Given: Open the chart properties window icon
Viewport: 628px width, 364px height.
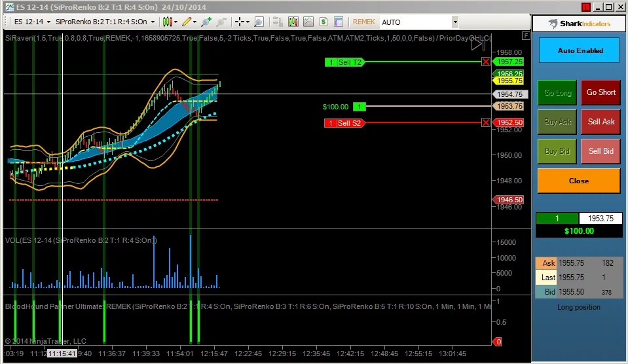Looking at the screenshot, I should pyautogui.click(x=339, y=22).
